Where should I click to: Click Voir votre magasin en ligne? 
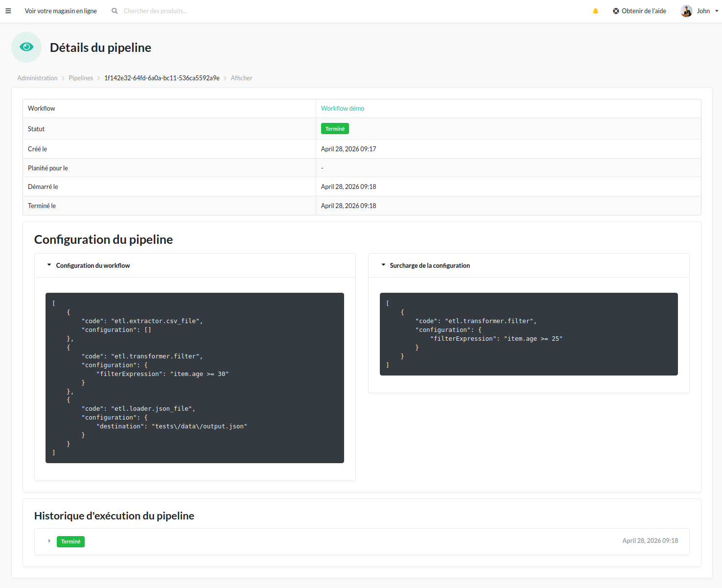pyautogui.click(x=61, y=11)
